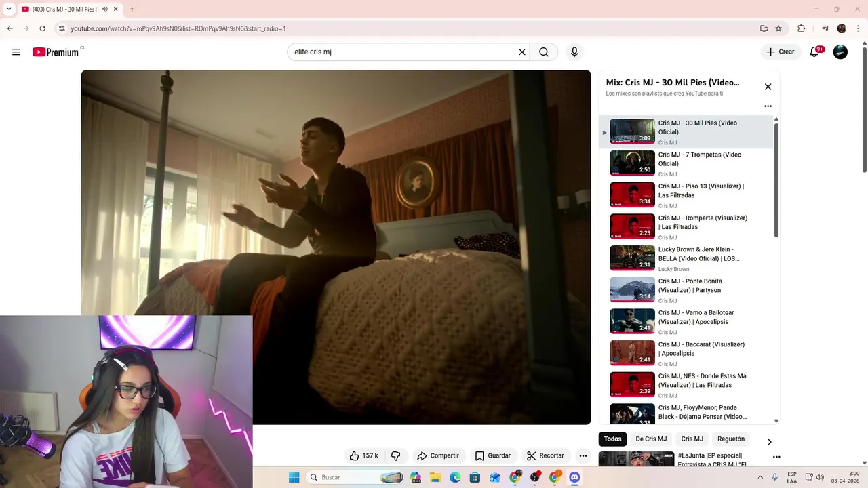Play 30 Mil Pies (Video Oficial) in playlist
The width and height of the screenshot is (868, 488).
click(x=686, y=132)
